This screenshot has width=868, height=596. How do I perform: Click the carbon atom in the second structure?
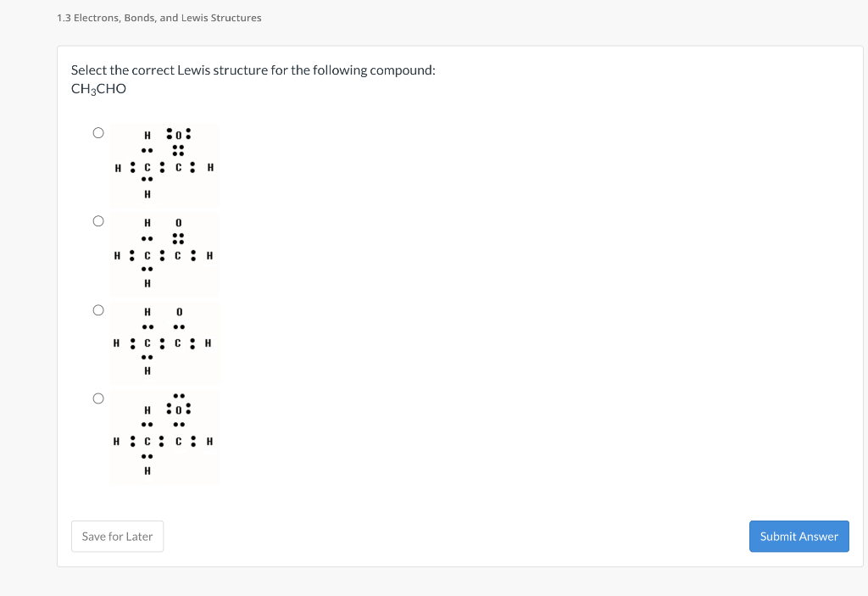coord(147,254)
